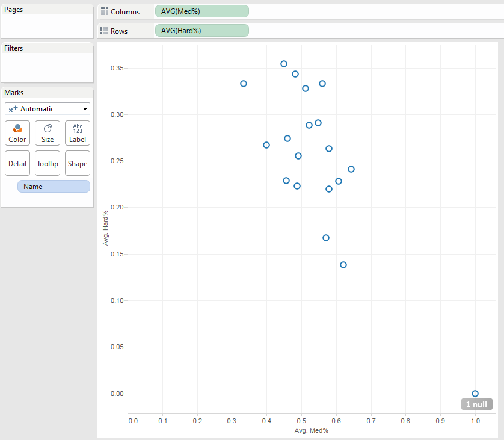Open the Color mark property
Image resolution: width=504 pixels, height=440 pixels.
tap(17, 132)
